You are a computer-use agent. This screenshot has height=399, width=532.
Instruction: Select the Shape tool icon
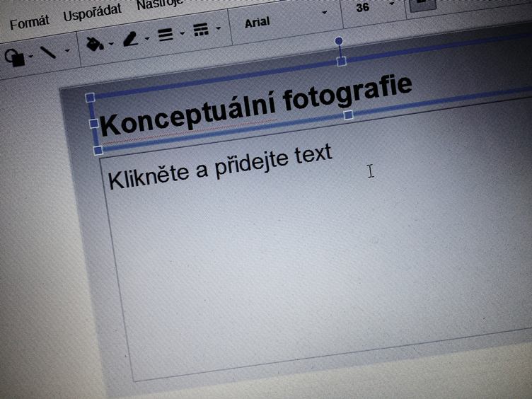[x=15, y=57]
